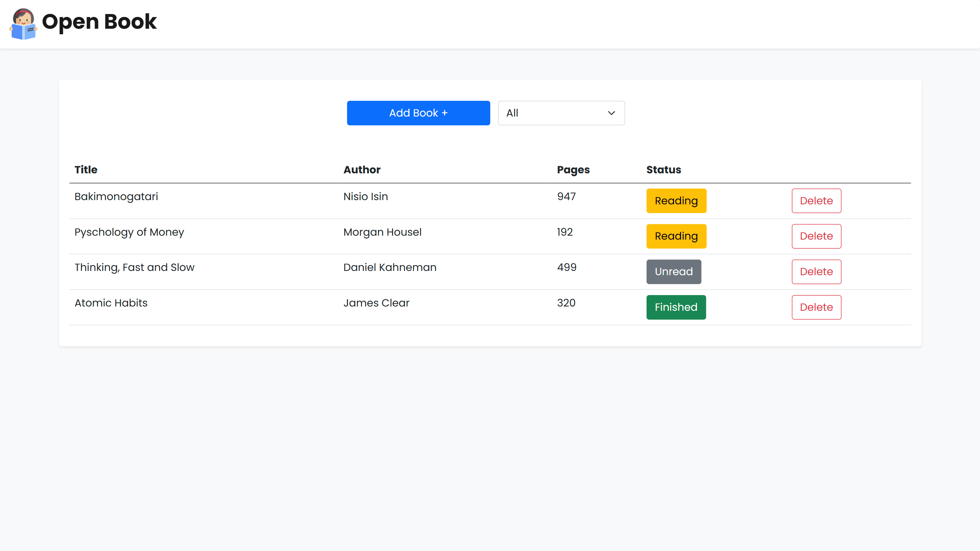
Task: Click page count 320
Action: [566, 303]
